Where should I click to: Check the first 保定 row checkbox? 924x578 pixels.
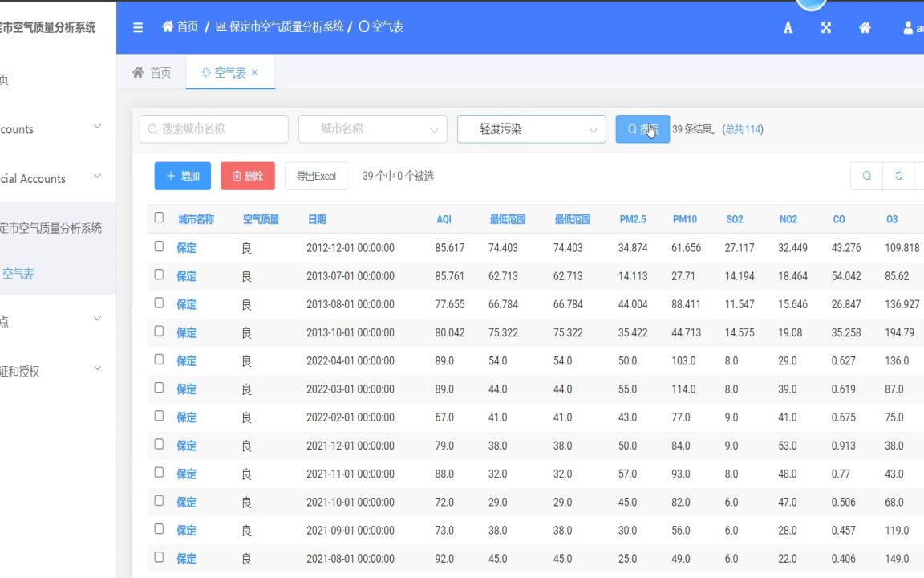tap(158, 247)
